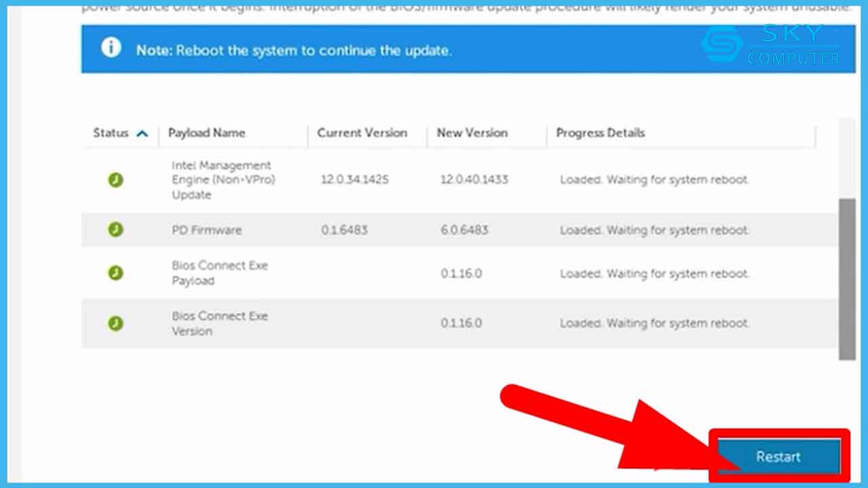This screenshot has height=488, width=868.
Task: Click status icon for Bios Connect Exe Payload
Action: pos(116,272)
